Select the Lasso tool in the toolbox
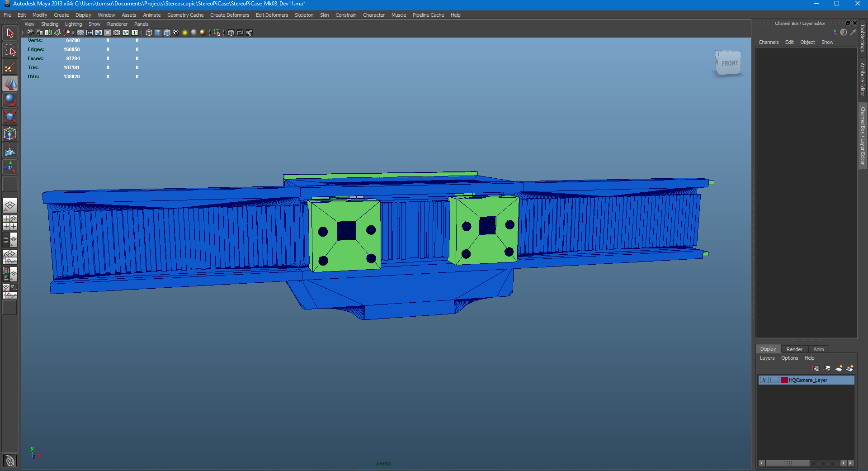Image resolution: width=868 pixels, height=471 pixels. (x=10, y=50)
